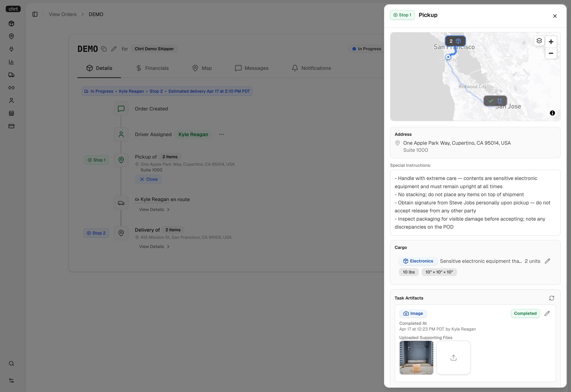The height and width of the screenshot is (392, 571).
Task: Open the Orders package icon in sidebar
Action: click(x=11, y=23)
